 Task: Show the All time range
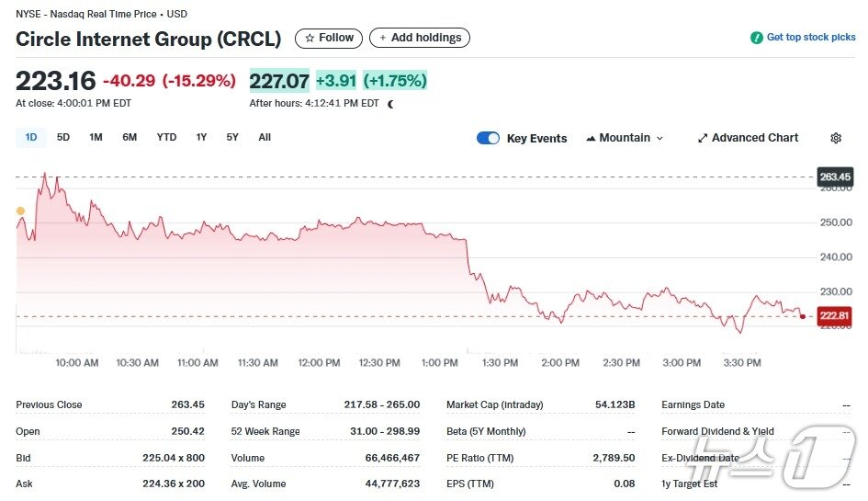click(x=265, y=138)
